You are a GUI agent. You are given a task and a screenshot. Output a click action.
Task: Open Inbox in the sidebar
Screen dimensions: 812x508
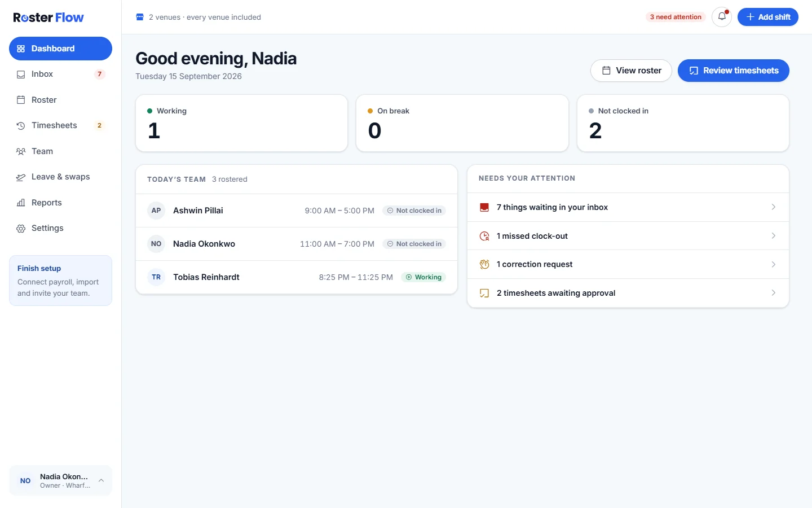[x=60, y=74]
